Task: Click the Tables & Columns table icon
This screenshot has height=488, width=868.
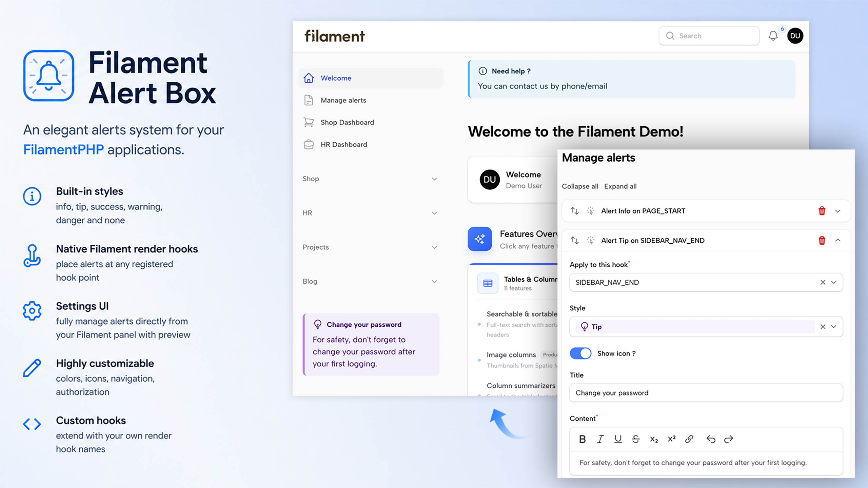Action: pyautogui.click(x=488, y=283)
